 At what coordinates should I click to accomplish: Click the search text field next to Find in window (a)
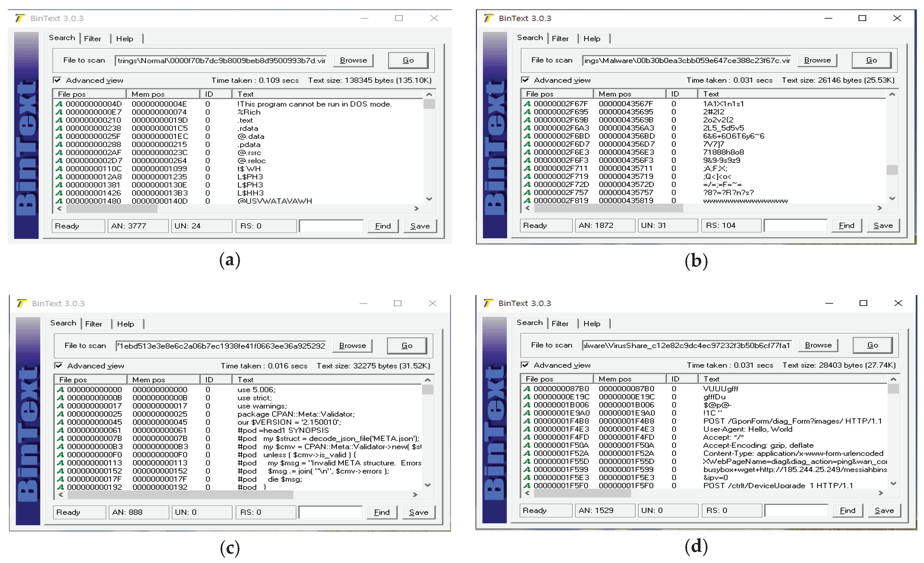click(331, 226)
